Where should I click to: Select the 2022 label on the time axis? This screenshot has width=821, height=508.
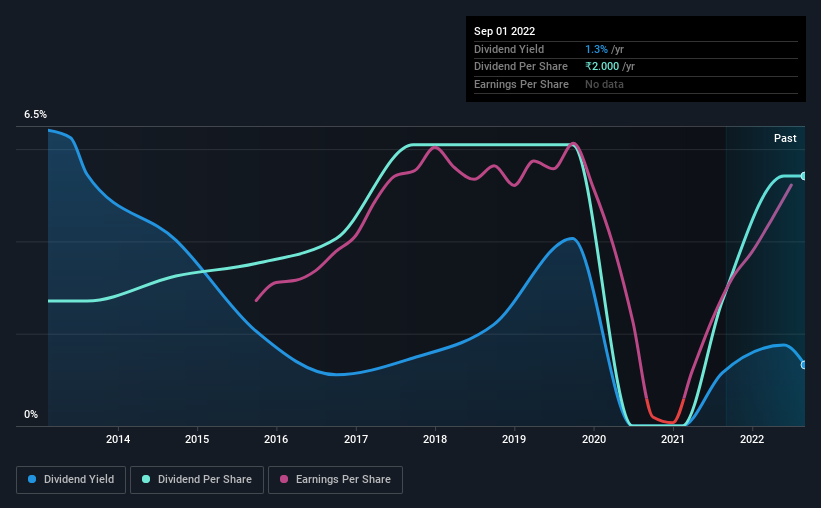[752, 439]
